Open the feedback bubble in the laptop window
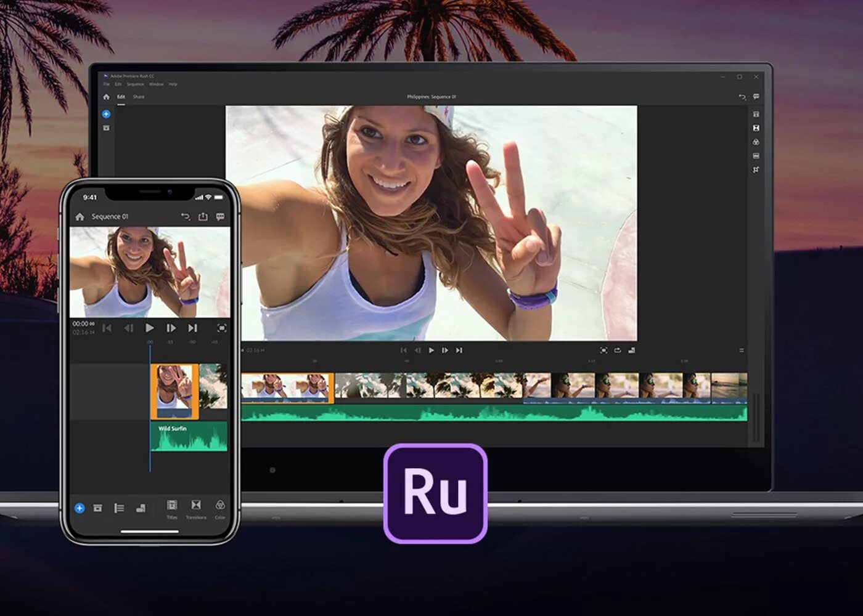The image size is (863, 616). coord(756,97)
